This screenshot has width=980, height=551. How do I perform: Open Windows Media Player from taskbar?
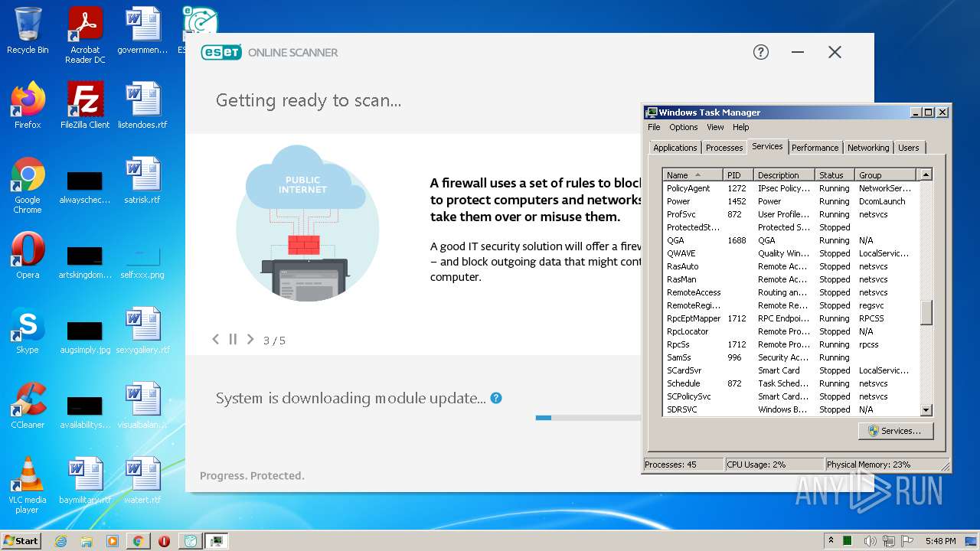(113, 541)
